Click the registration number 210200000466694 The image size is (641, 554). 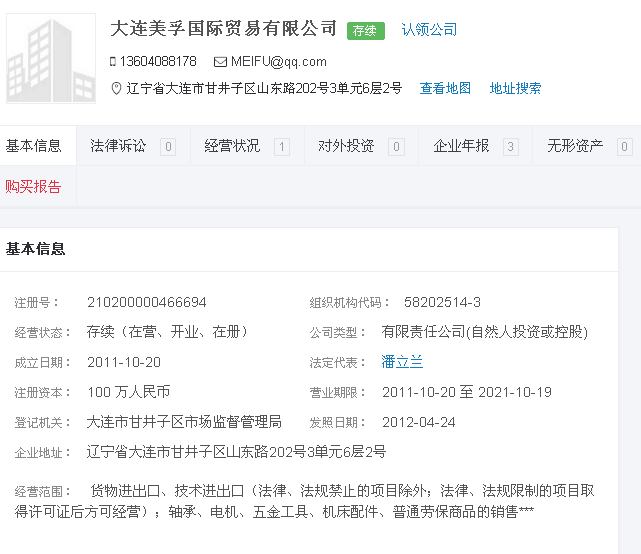click(x=147, y=302)
